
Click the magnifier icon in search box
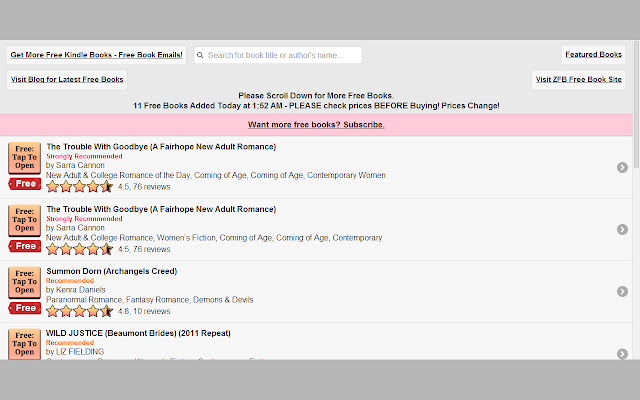(x=201, y=55)
